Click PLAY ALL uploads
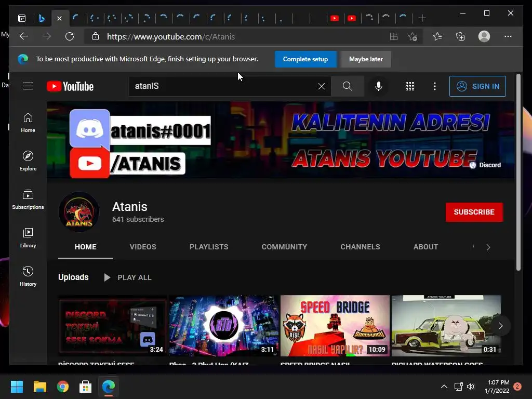This screenshot has height=399, width=532. click(x=128, y=277)
